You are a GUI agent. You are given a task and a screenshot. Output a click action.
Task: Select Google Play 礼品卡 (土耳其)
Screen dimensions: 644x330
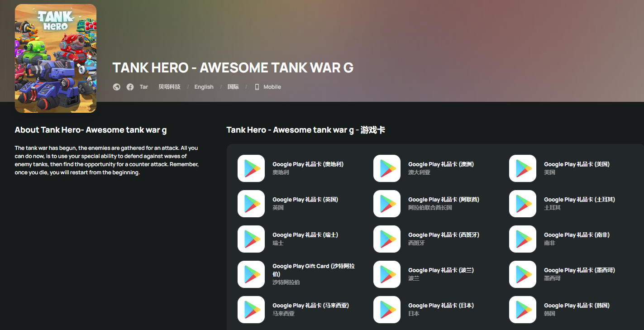[579, 200]
